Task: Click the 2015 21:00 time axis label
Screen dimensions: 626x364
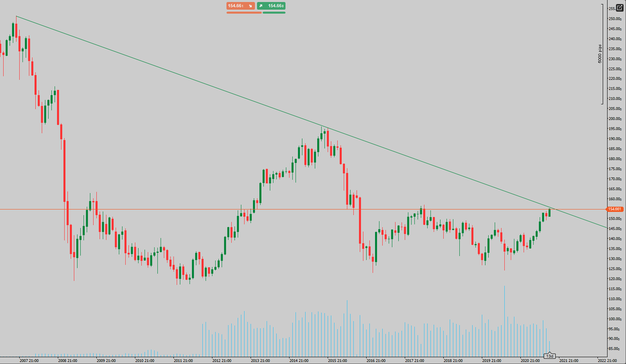Action: pos(337,360)
